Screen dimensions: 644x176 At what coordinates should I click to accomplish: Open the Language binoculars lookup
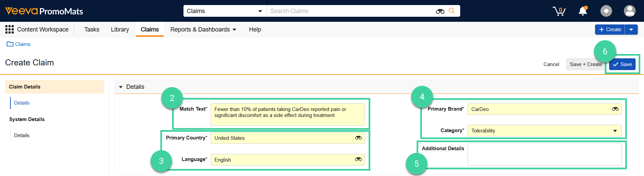pos(358,159)
